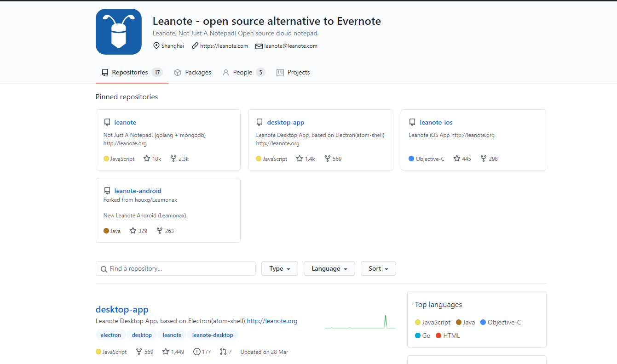The height and width of the screenshot is (364, 617).
Task: Click the repo icon on the desktop-app card
Action: click(259, 122)
